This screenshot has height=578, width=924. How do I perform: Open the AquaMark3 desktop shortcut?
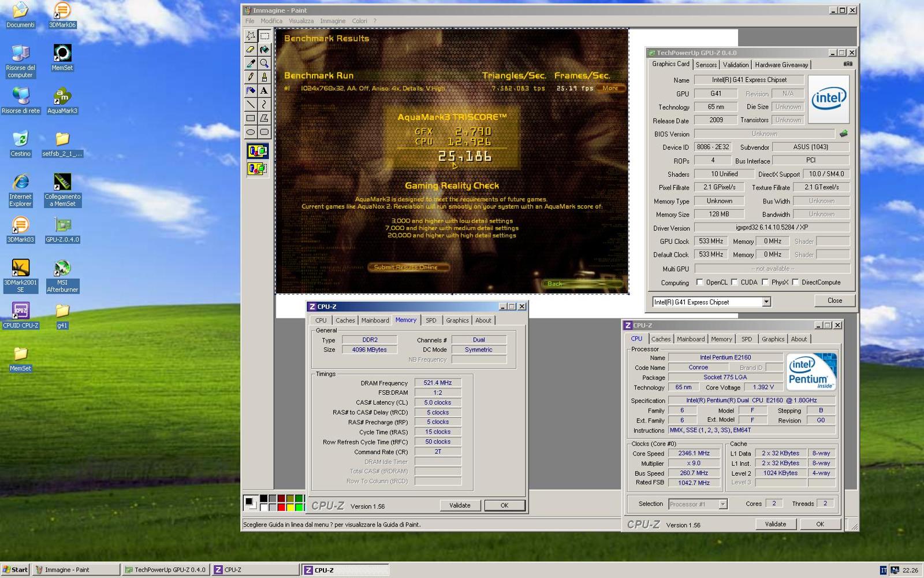62,100
